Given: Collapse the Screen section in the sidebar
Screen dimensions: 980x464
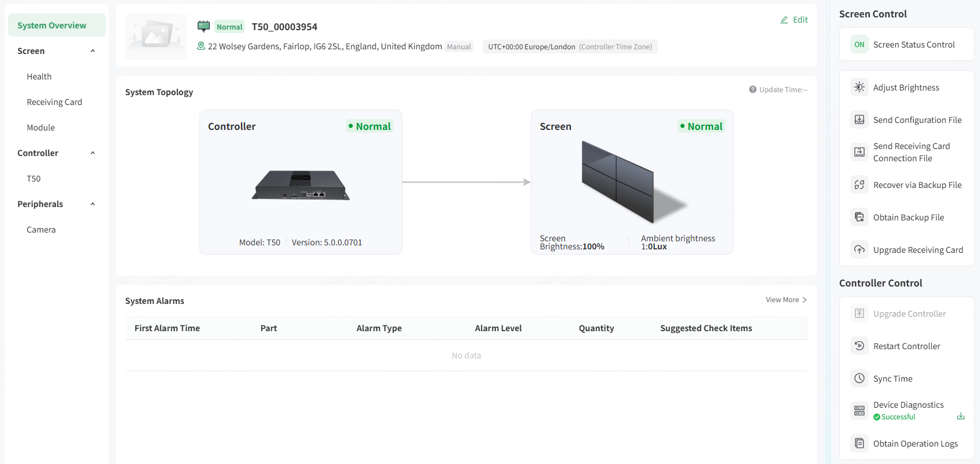Looking at the screenshot, I should [x=93, y=51].
